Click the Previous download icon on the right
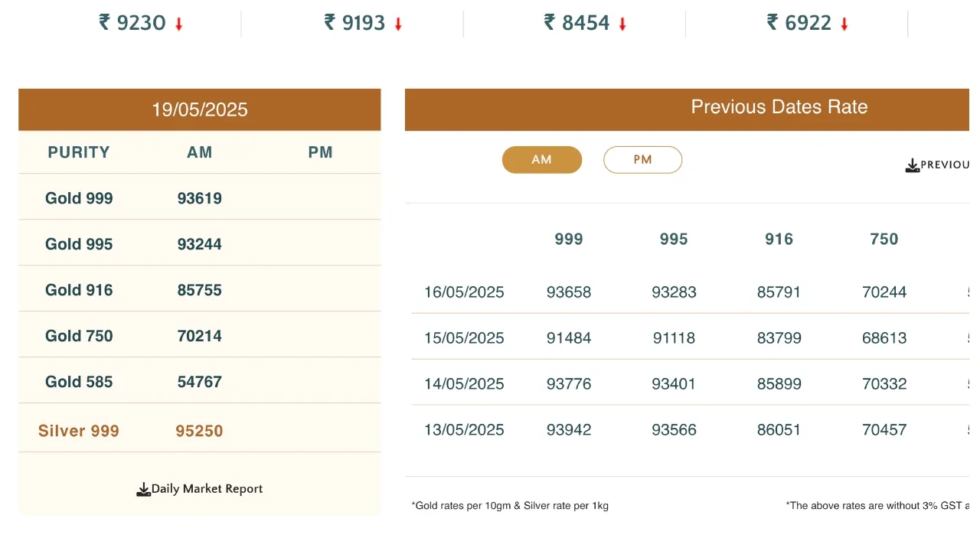Viewport: 980px width, 551px height. pos(912,165)
